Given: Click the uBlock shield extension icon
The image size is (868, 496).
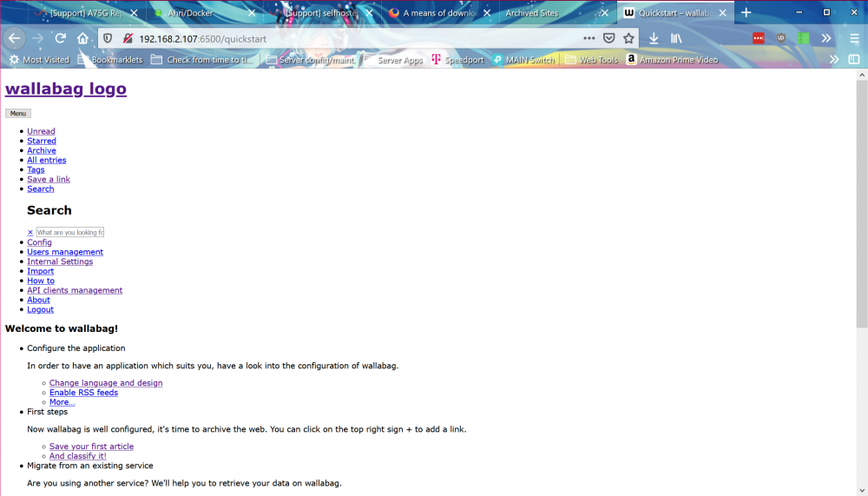Looking at the screenshot, I should coord(780,38).
